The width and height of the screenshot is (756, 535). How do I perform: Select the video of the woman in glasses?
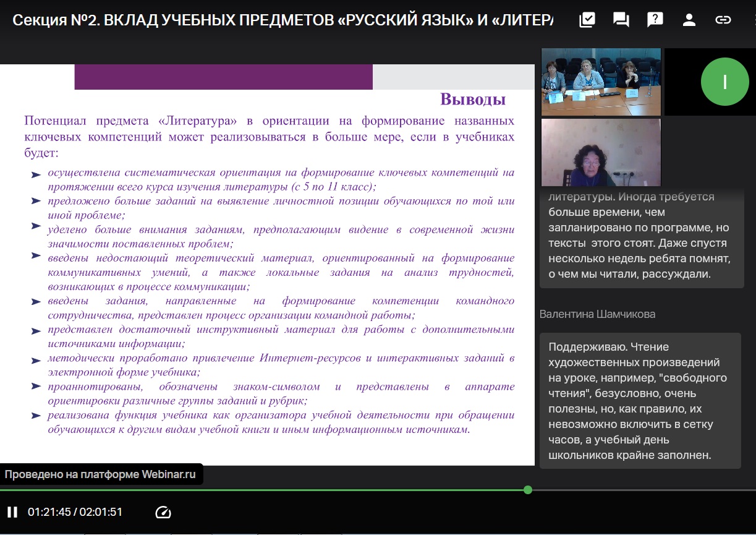(x=600, y=153)
